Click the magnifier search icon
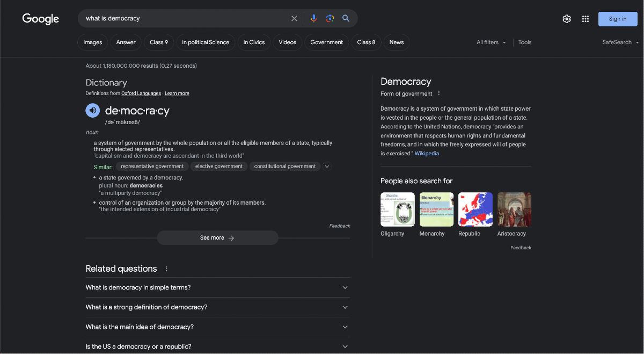This screenshot has width=644, height=354. pos(346,18)
